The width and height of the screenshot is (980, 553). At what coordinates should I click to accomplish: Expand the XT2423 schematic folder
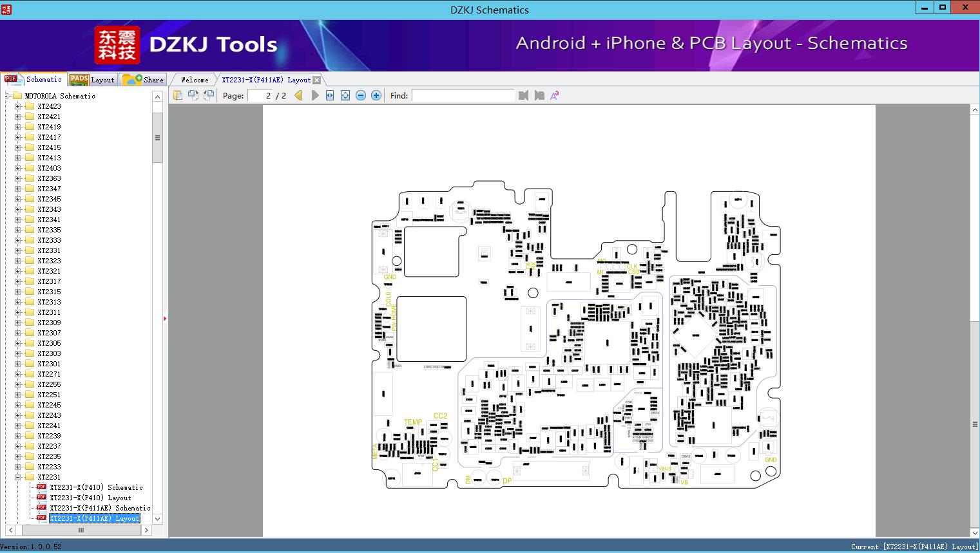(18, 106)
